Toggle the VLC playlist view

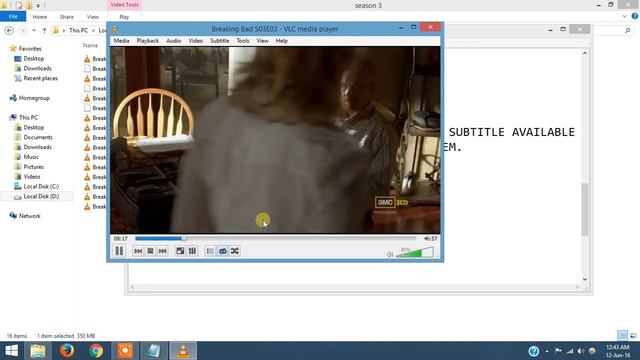pos(210,251)
